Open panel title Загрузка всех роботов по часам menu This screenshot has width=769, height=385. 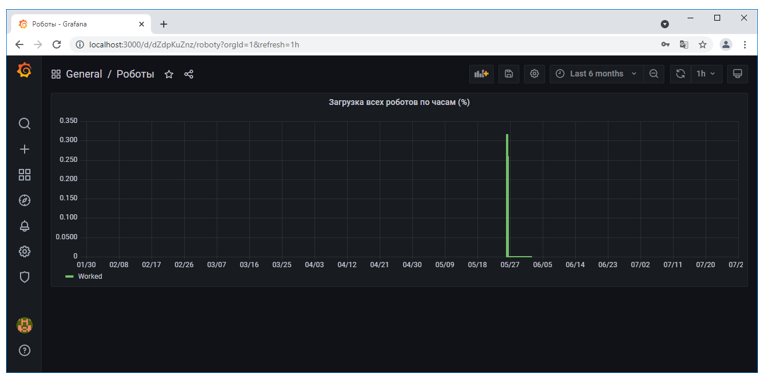point(399,102)
